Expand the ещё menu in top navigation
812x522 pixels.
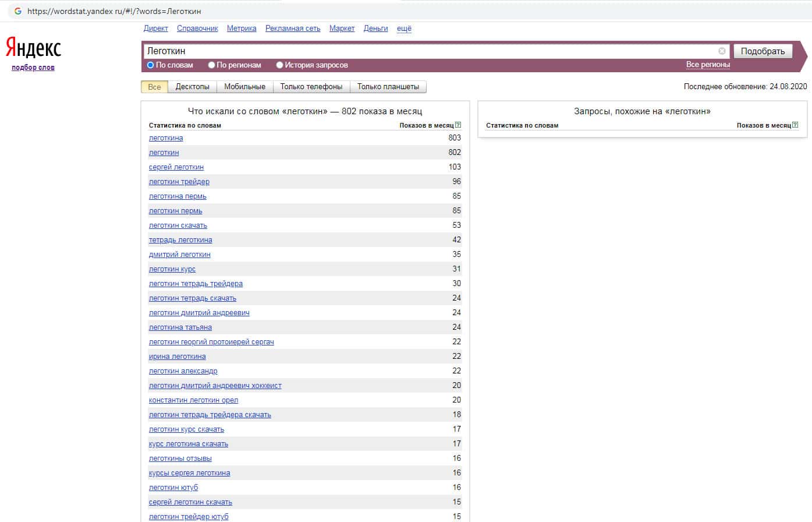coord(404,29)
